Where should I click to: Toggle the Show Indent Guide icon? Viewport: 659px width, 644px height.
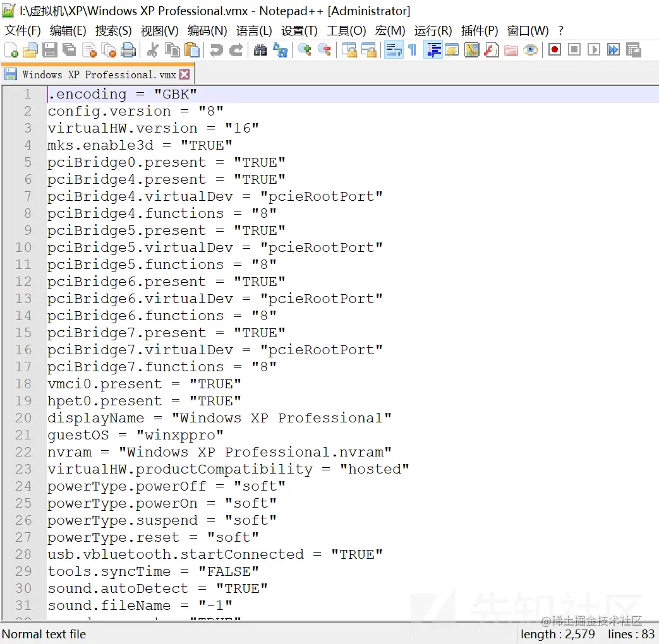tap(433, 50)
